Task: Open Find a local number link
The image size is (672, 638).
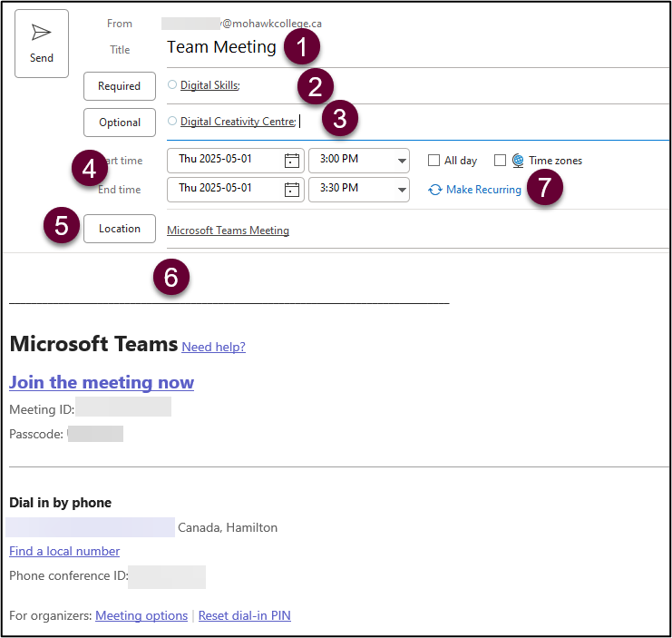Action: click(x=64, y=552)
